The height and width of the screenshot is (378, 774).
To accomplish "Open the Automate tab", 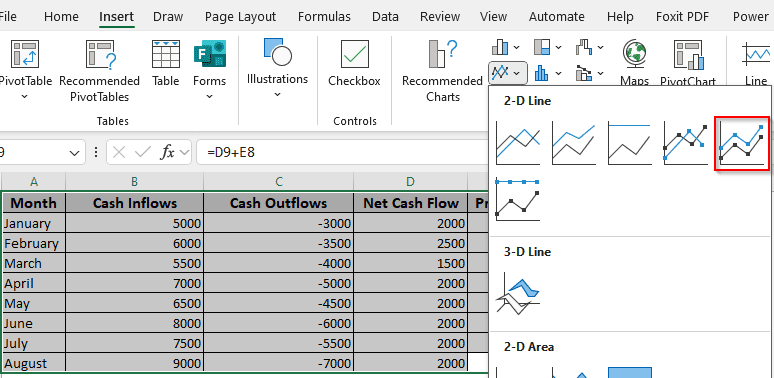I will click(x=557, y=16).
